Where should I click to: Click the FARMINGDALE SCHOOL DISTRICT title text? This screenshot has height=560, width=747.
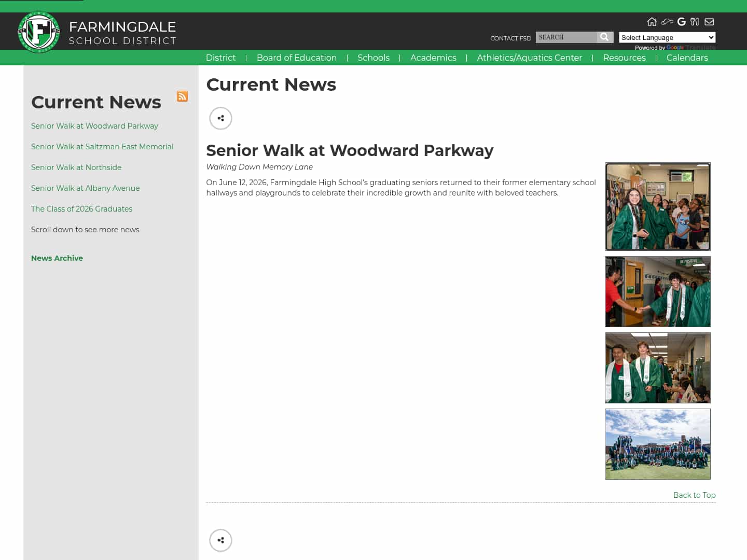point(122,33)
